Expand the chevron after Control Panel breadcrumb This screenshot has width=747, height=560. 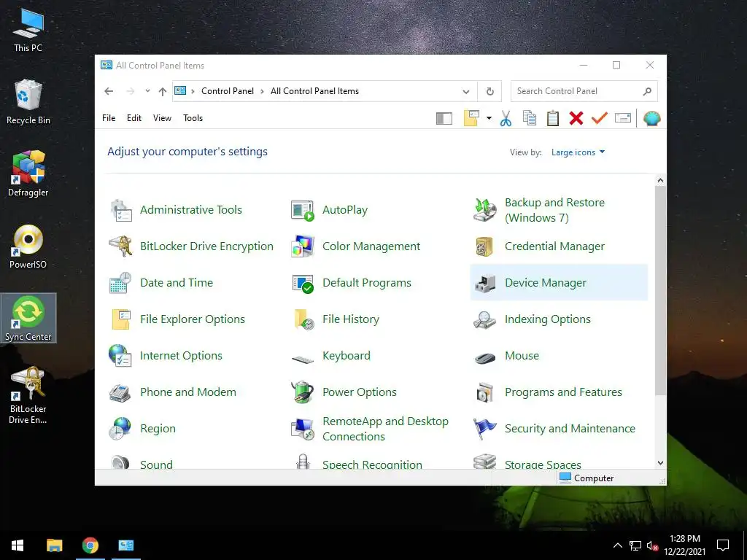[262, 91]
